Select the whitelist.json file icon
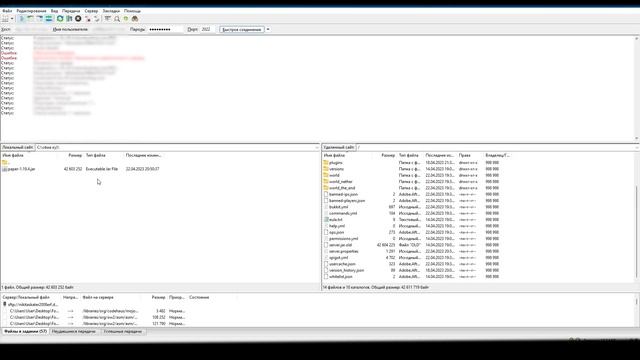The height and width of the screenshot is (360, 640). pos(326,277)
